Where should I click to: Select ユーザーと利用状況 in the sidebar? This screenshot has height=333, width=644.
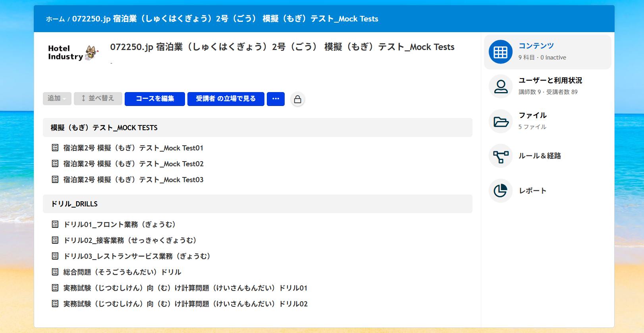coord(550,81)
